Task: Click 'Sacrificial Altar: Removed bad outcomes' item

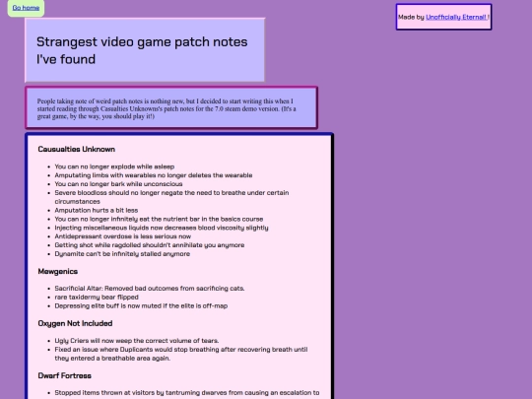Action: point(150,289)
